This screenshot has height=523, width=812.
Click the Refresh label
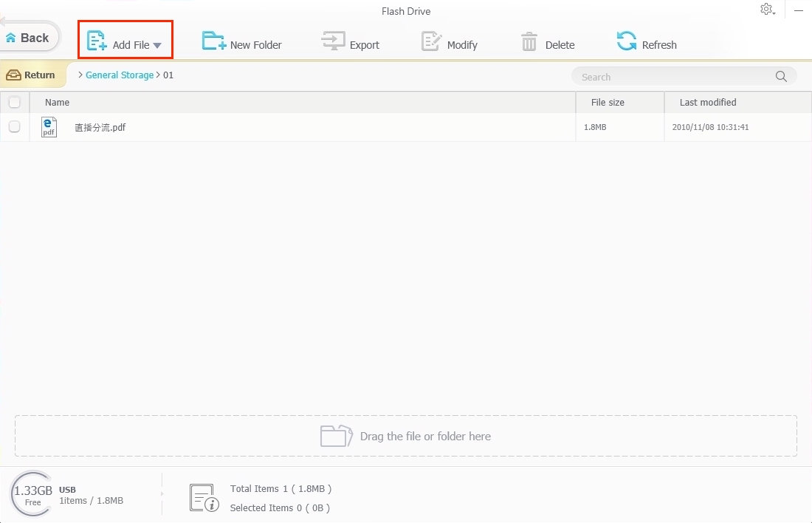coord(659,45)
